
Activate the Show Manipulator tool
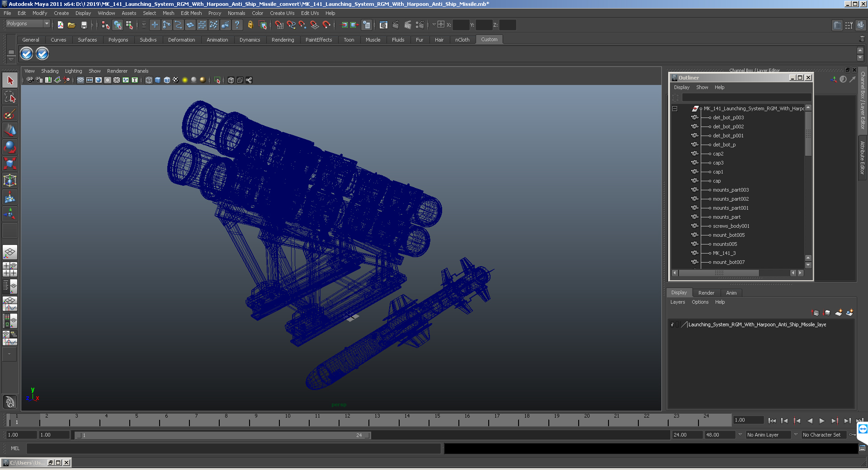point(10,214)
